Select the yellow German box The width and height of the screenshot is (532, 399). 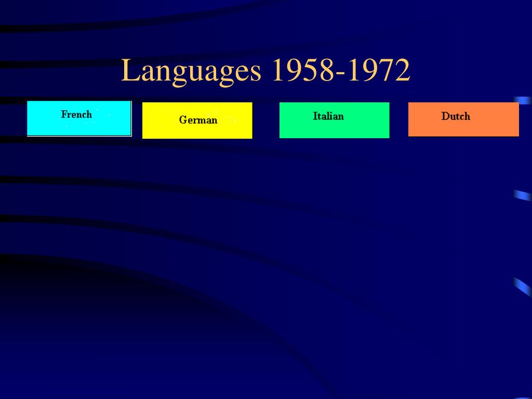[197, 121]
